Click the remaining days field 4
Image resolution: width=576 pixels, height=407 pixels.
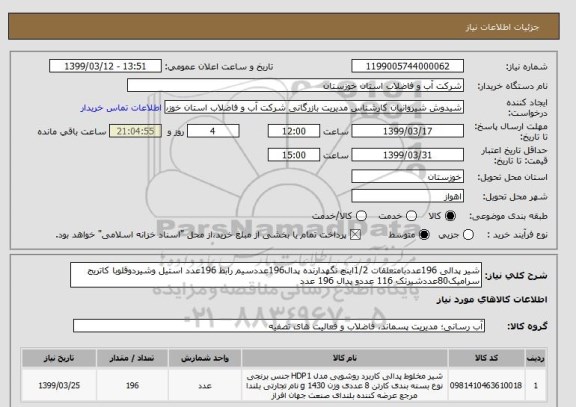(x=213, y=131)
